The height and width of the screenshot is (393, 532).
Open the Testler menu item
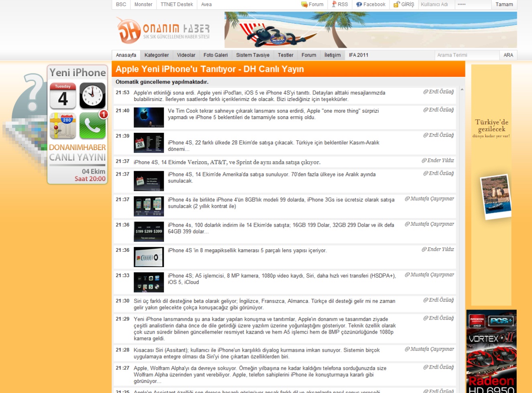[285, 55]
